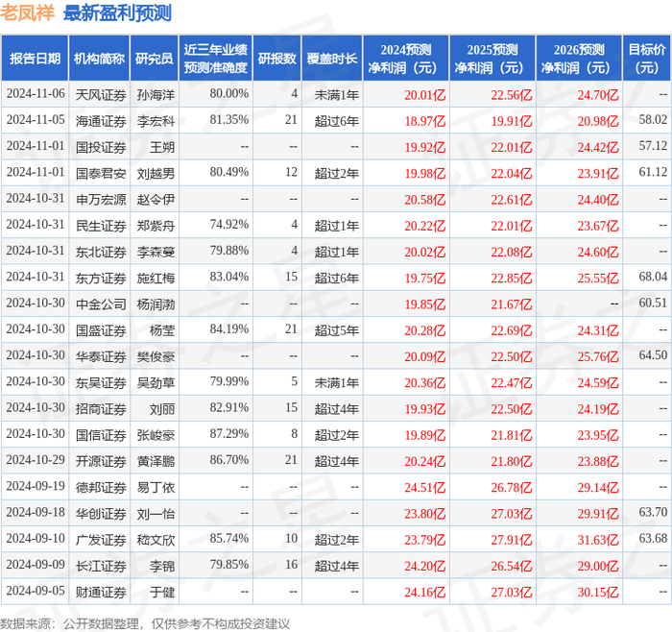Click the 最新盈利预测 title text
This screenshot has width=672, height=632.
(x=117, y=12)
